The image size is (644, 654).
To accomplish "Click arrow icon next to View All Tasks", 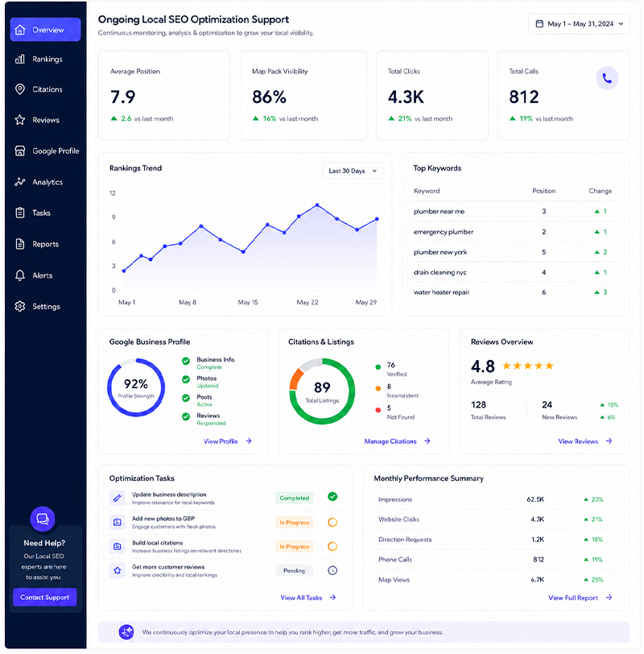I will coord(332,598).
